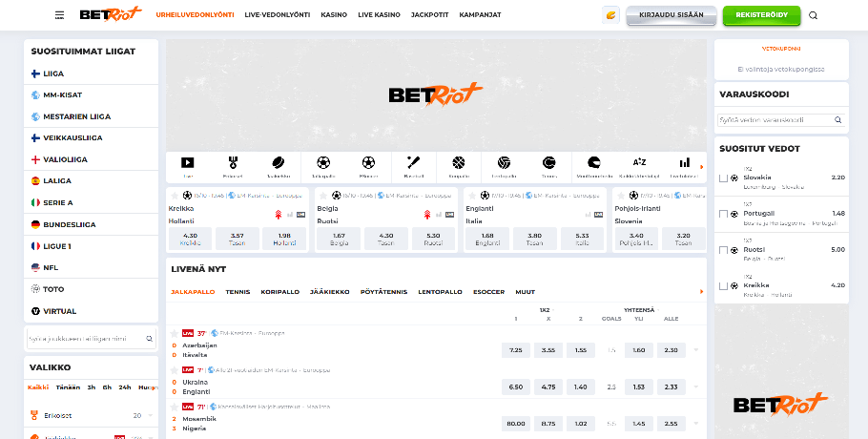Expand more markets for Ukraina vs Englanti

click(x=696, y=387)
